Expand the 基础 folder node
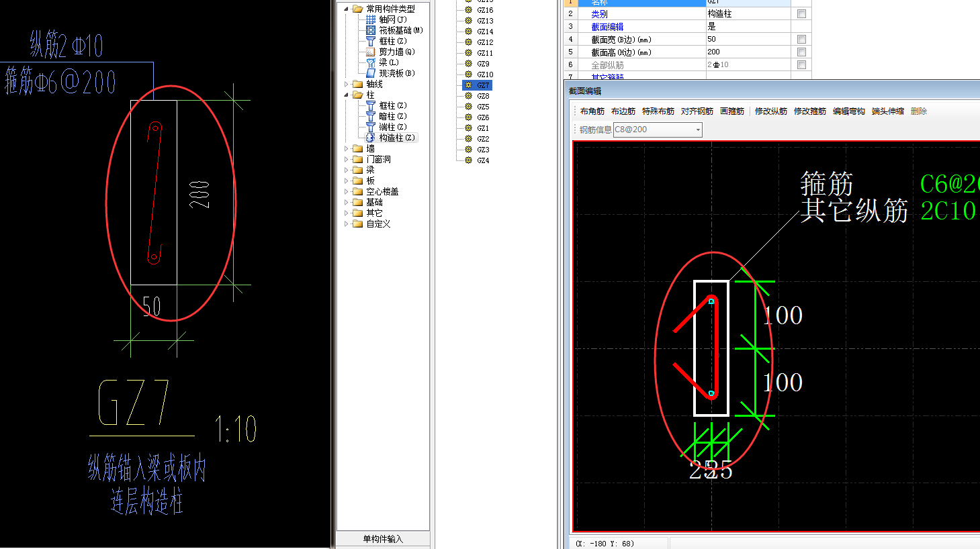980x549 pixels. pos(347,202)
